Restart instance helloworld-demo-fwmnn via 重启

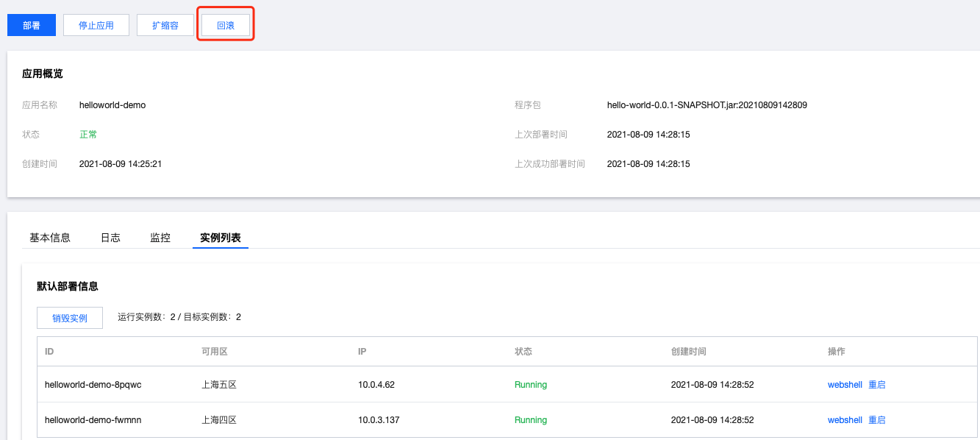(x=877, y=420)
